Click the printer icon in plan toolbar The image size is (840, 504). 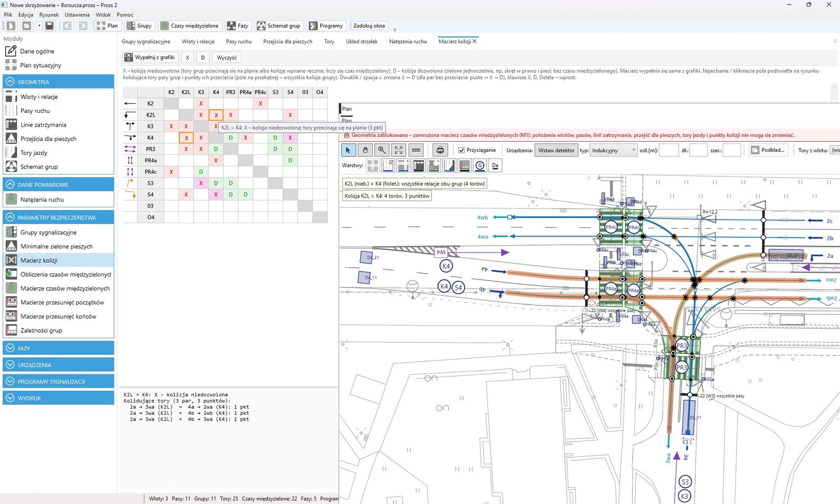[x=440, y=150]
